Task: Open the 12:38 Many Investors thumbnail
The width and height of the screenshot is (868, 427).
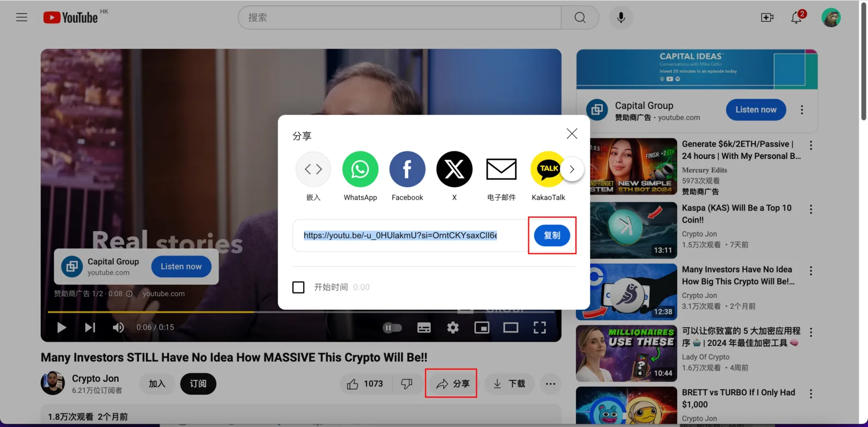Action: tap(627, 292)
